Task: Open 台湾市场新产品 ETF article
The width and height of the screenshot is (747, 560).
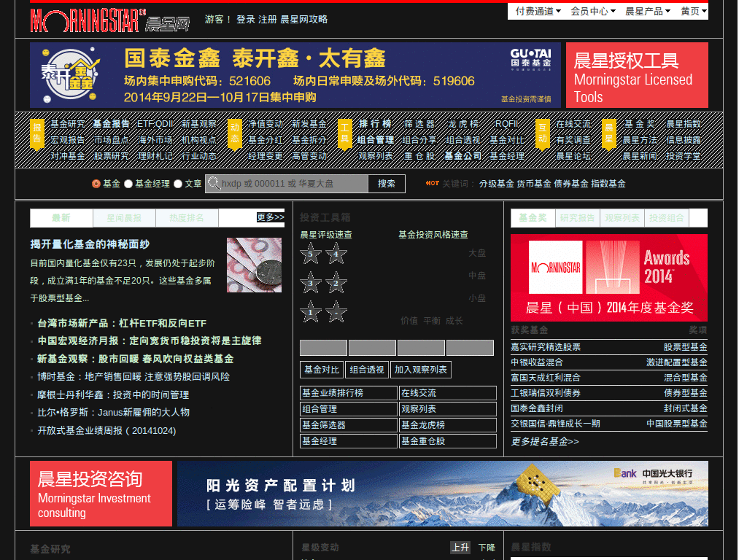Action: 122,323
